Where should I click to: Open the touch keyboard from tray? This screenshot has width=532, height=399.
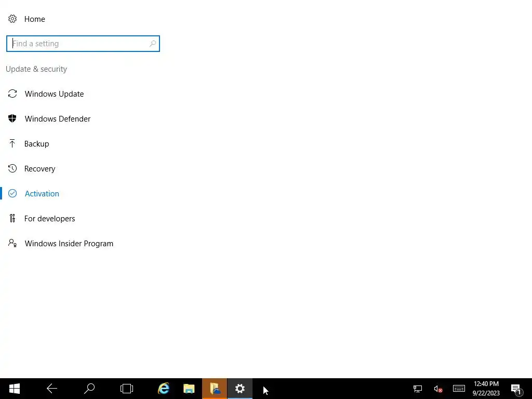point(459,389)
